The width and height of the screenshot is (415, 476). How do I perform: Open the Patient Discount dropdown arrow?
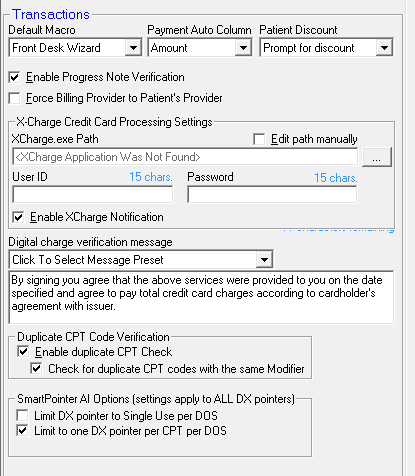click(x=384, y=48)
